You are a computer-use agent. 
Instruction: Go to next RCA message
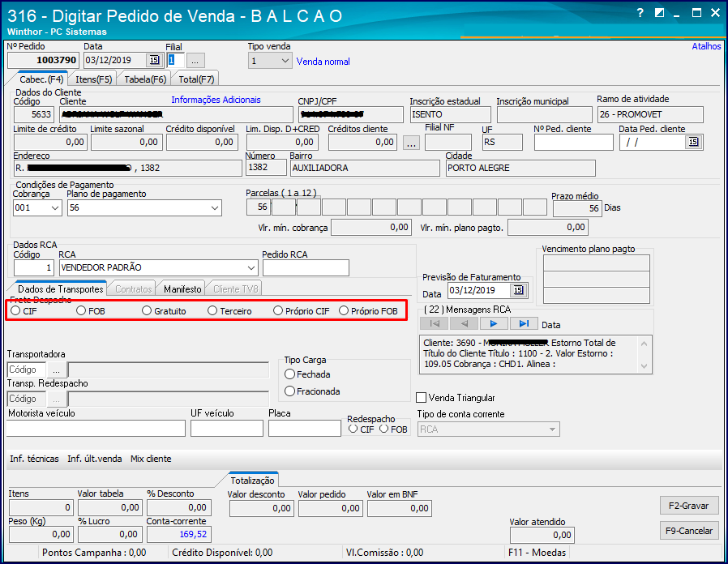point(493,324)
